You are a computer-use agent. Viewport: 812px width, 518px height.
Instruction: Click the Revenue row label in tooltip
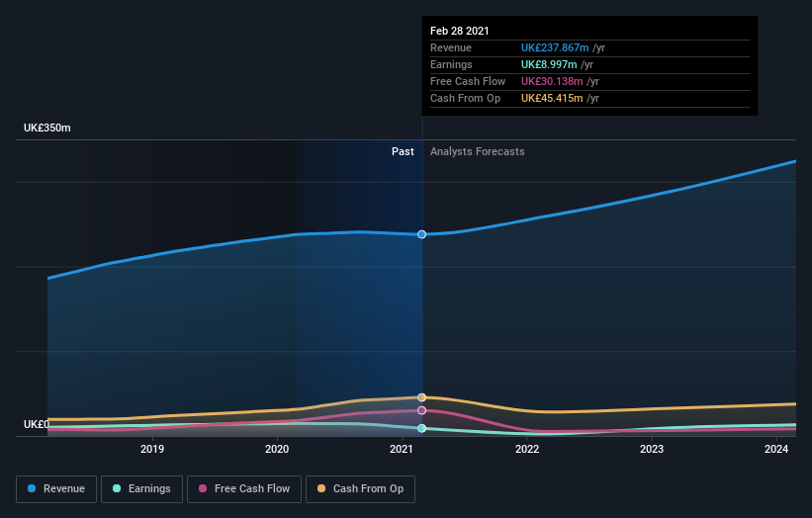(x=451, y=47)
